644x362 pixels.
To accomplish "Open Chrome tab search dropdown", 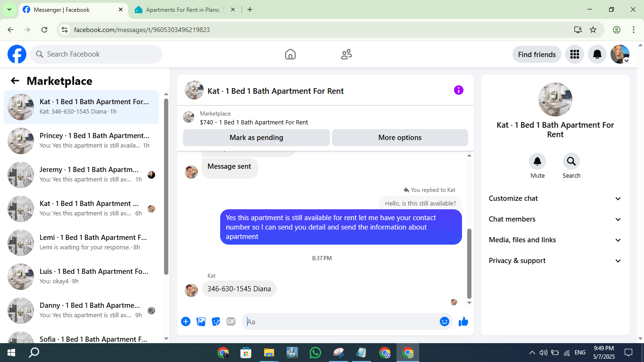I will (x=9, y=9).
